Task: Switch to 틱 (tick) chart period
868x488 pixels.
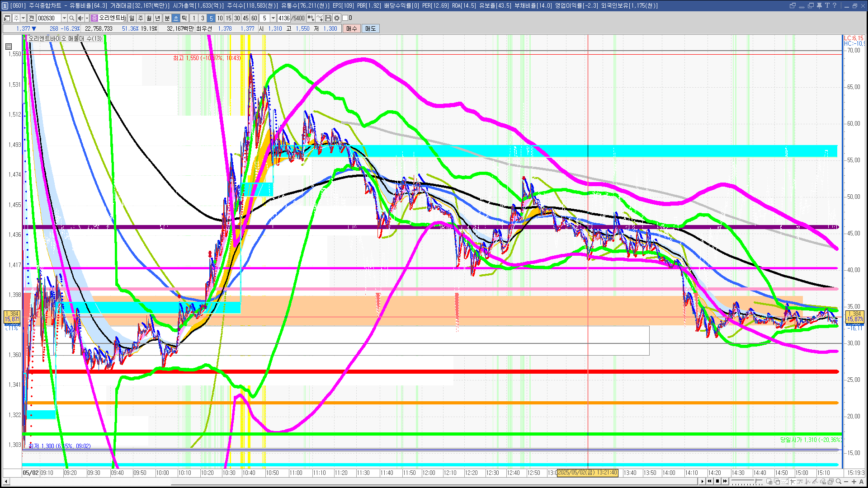Action: click(184, 18)
